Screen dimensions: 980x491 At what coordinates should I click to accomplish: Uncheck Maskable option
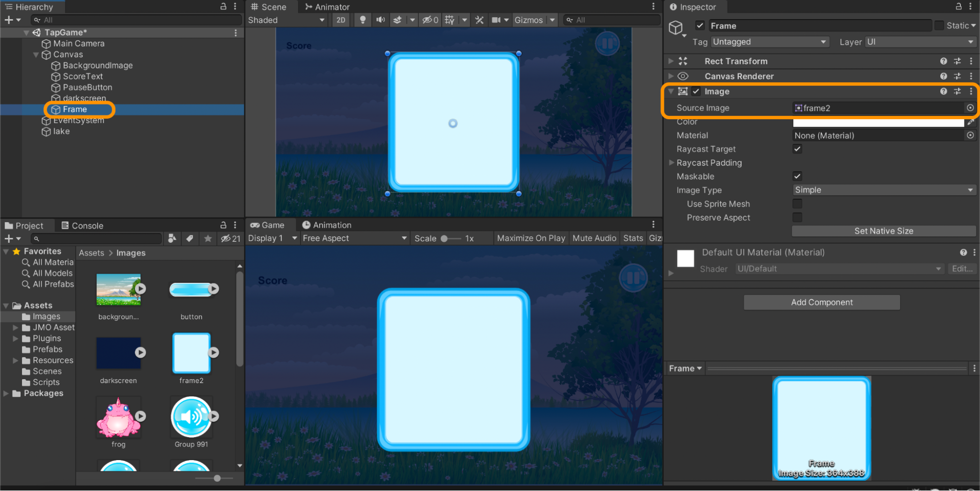click(798, 176)
